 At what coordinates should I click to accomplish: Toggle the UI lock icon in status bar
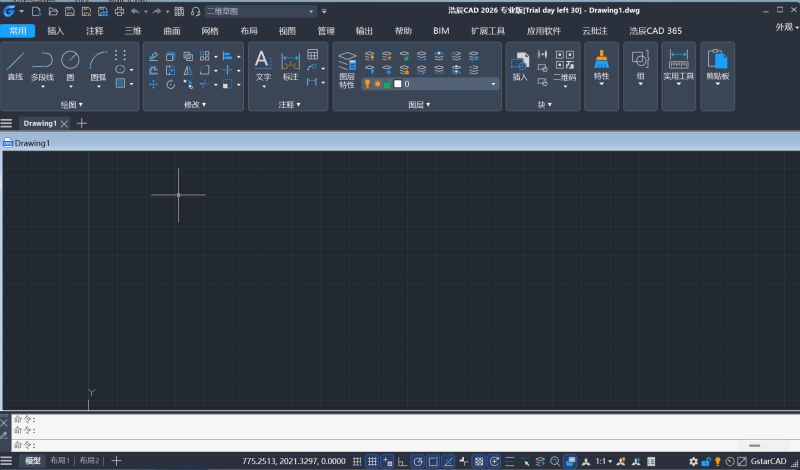point(706,461)
